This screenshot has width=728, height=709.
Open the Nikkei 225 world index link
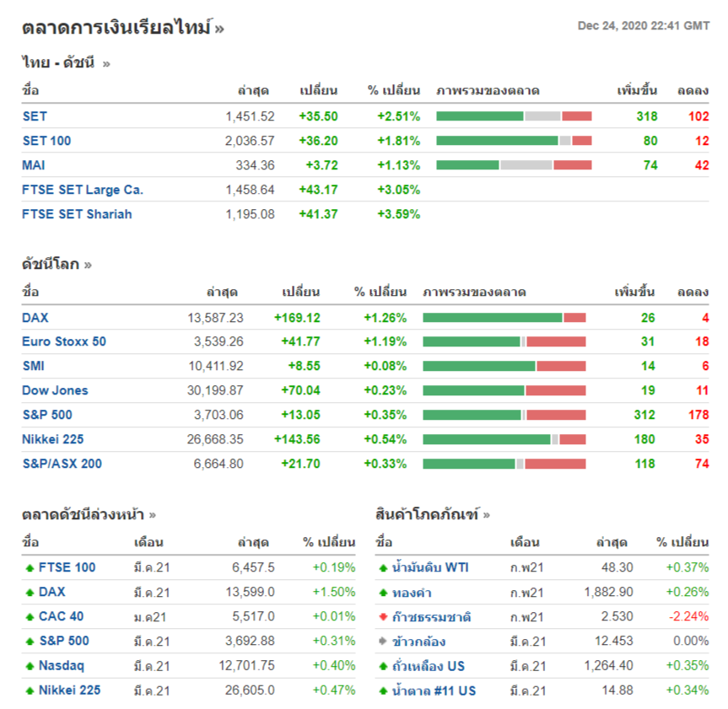(x=53, y=439)
